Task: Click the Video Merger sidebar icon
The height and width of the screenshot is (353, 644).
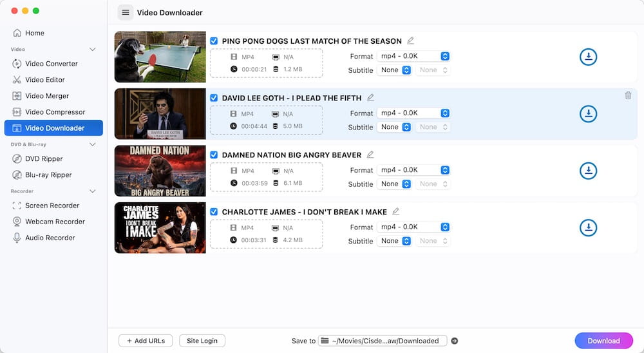Action: 17,96
